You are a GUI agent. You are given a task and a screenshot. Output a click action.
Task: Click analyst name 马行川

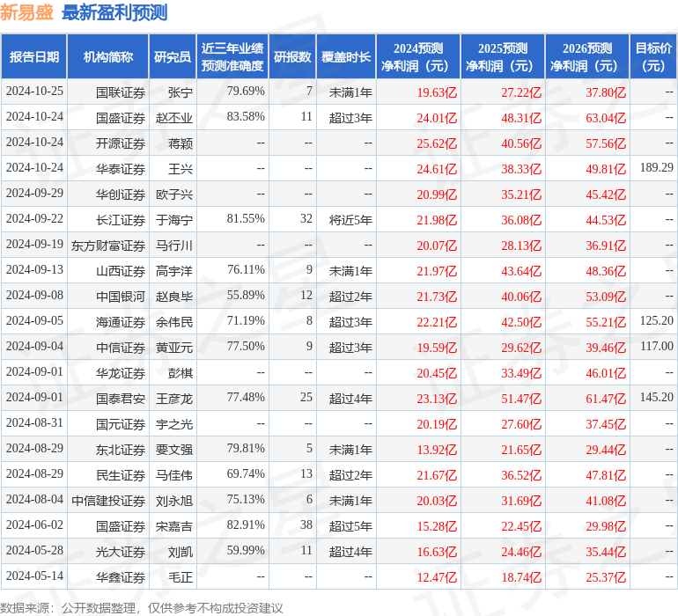click(x=174, y=246)
